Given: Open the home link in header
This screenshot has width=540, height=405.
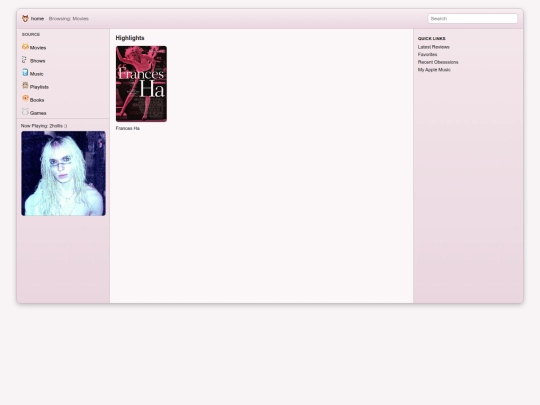Looking at the screenshot, I should pos(37,19).
